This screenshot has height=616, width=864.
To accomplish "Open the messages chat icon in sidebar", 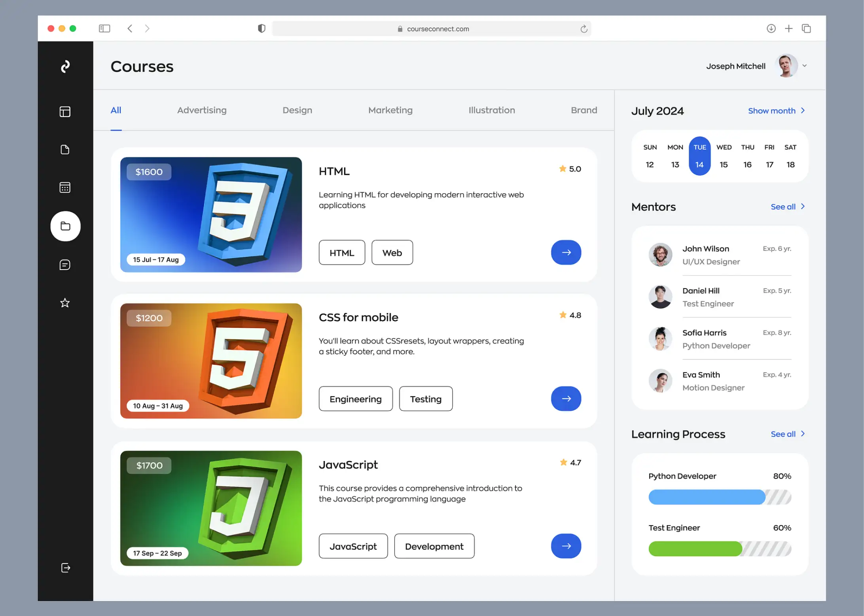I will 65,265.
